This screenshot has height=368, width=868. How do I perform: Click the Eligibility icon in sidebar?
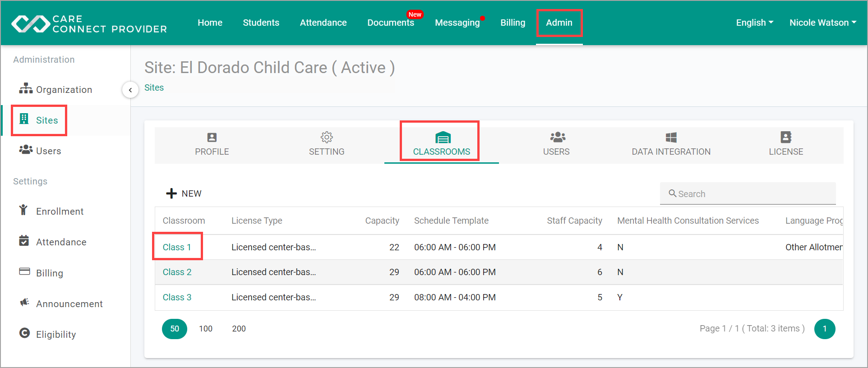[x=24, y=333]
